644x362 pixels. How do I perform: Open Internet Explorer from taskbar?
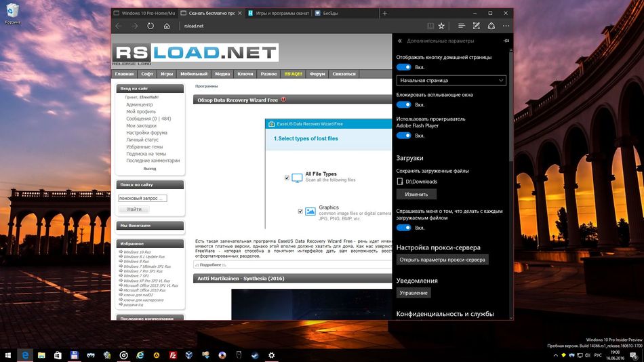pyautogui.click(x=140, y=355)
